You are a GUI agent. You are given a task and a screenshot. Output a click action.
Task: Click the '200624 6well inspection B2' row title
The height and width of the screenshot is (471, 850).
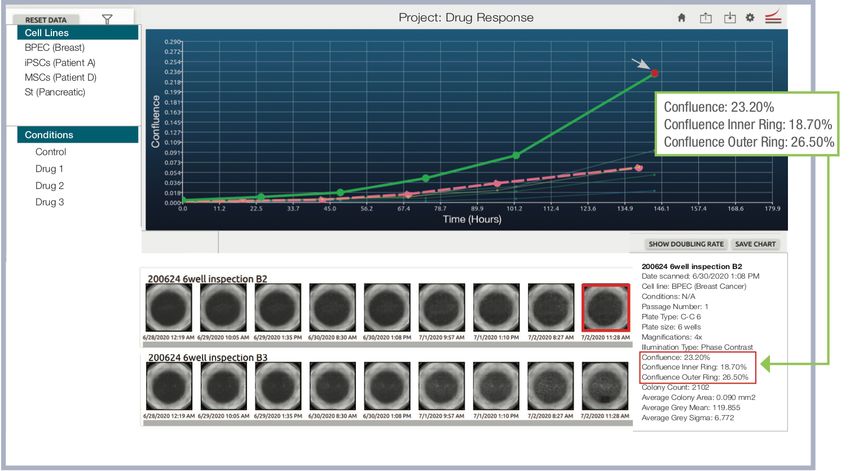(208, 279)
